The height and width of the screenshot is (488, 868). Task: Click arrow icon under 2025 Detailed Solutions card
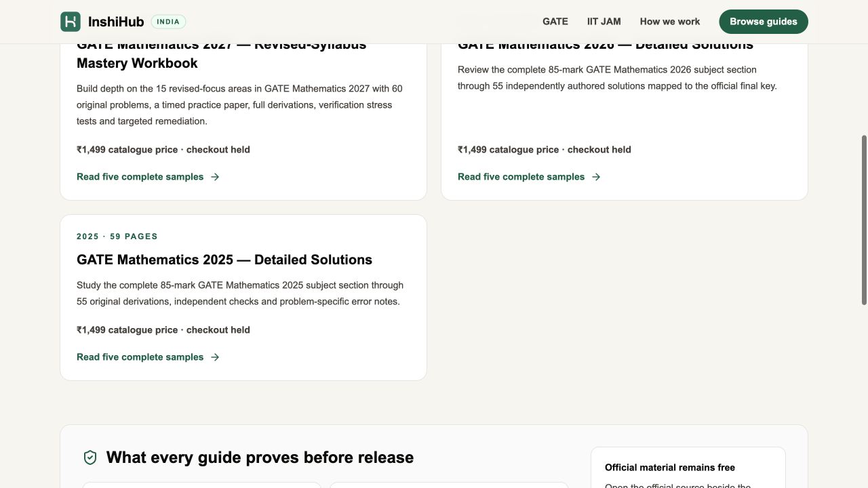click(x=215, y=357)
